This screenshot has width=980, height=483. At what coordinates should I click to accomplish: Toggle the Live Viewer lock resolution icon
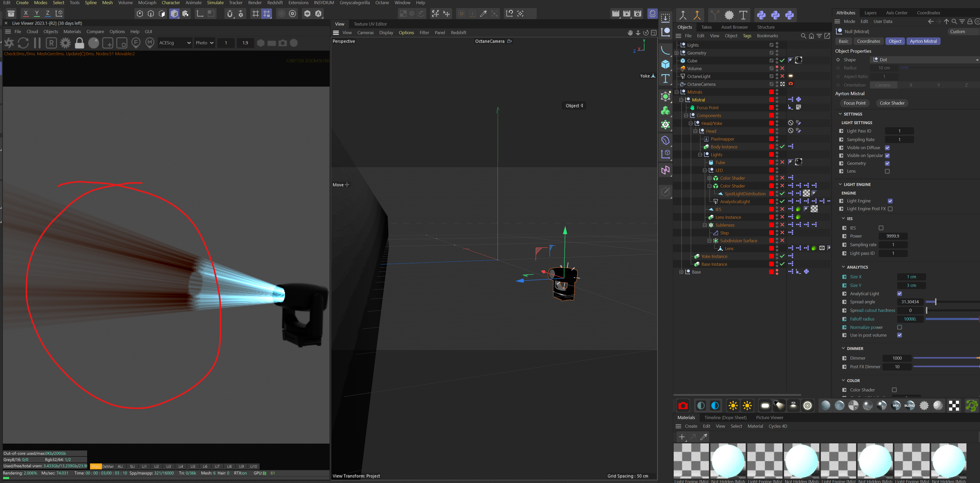(80, 43)
